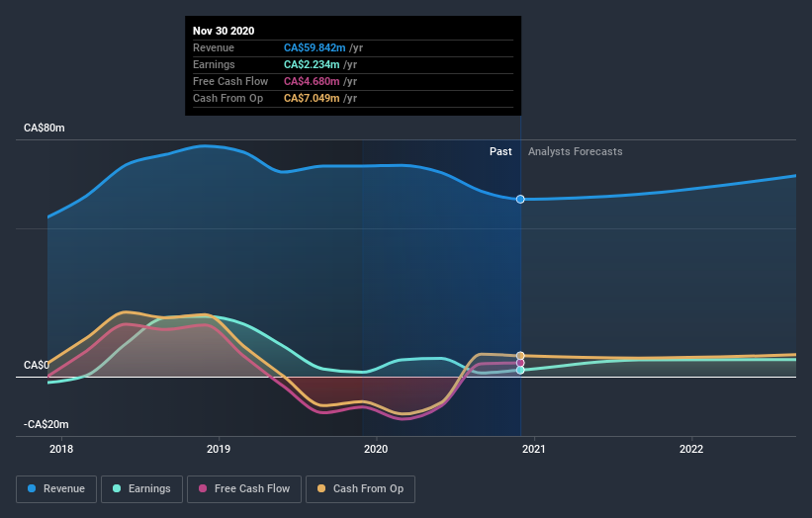Click the Revenue row label in tooltip

point(214,47)
